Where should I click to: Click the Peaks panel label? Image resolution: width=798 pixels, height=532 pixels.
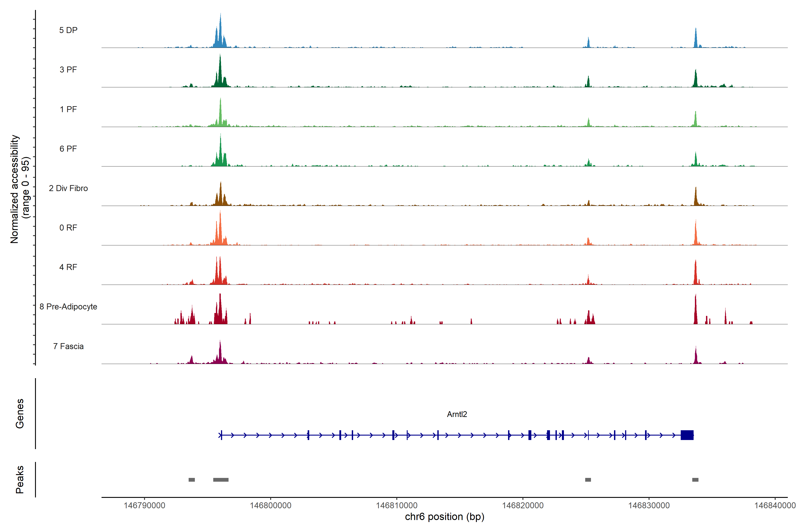pos(20,479)
